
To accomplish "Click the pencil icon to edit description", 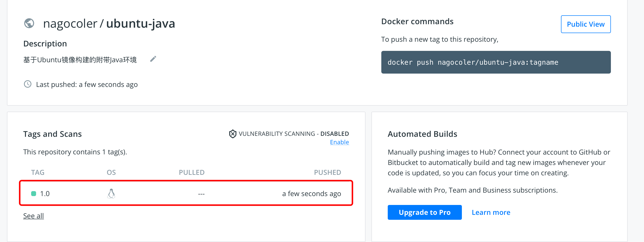I will point(153,59).
